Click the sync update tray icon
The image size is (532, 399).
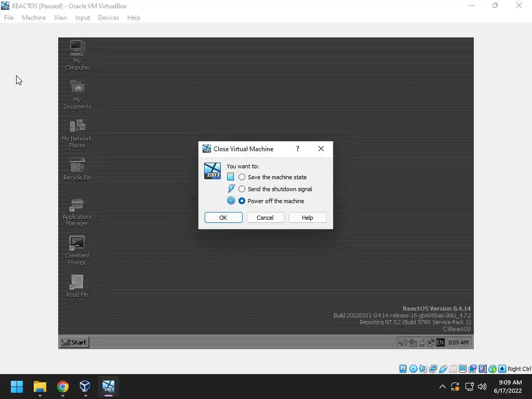[x=455, y=387]
